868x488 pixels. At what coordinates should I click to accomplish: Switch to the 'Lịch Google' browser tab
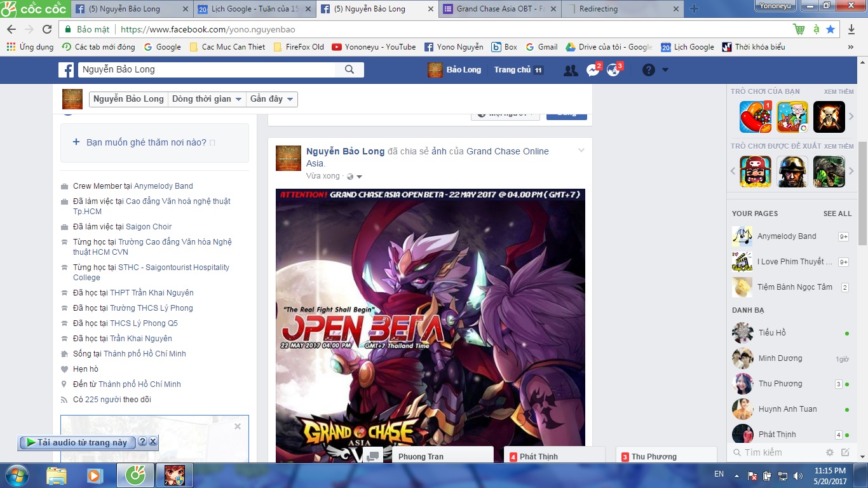point(254,9)
